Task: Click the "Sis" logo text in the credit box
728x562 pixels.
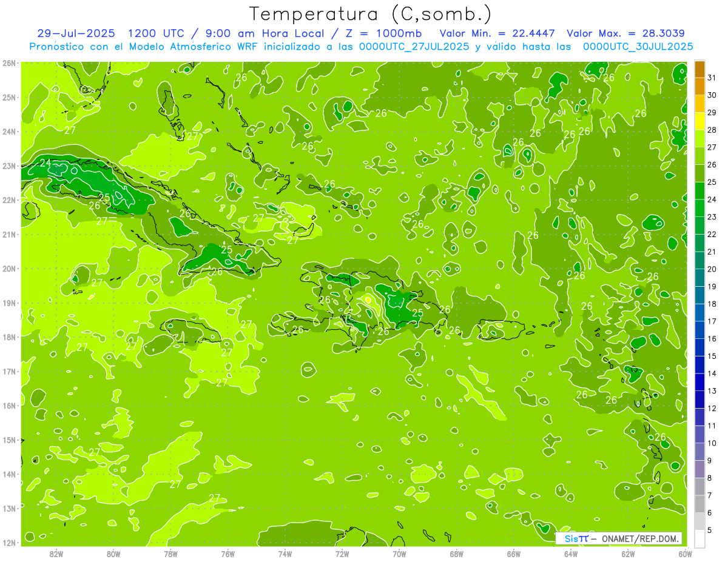Action: 571,538
